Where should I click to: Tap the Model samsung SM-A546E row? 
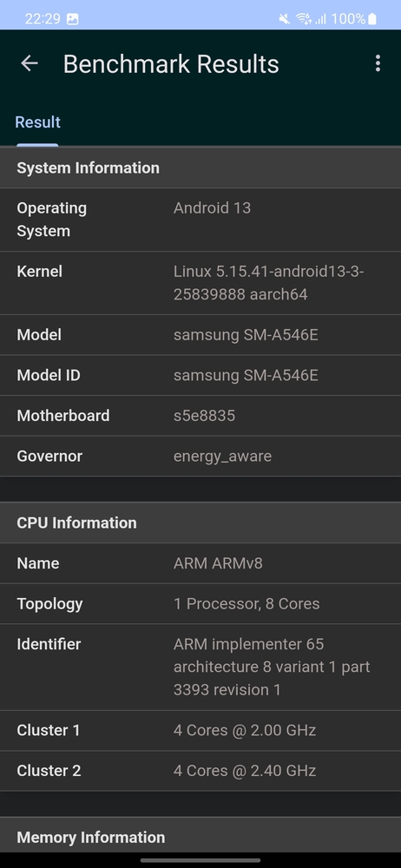coord(200,335)
